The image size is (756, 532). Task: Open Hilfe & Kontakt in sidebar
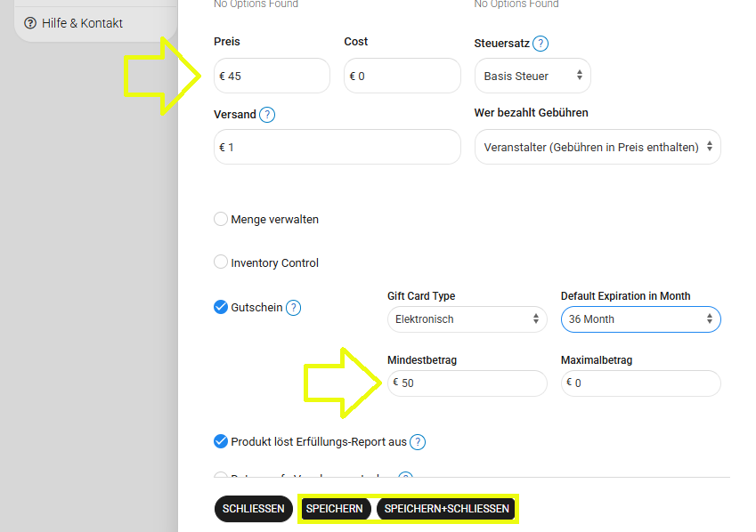[x=82, y=23]
